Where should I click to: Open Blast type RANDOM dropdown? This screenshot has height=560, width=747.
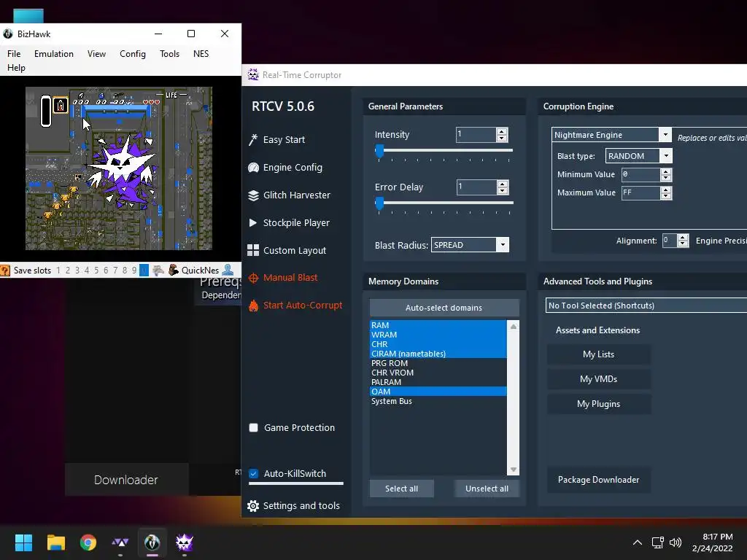tap(666, 156)
